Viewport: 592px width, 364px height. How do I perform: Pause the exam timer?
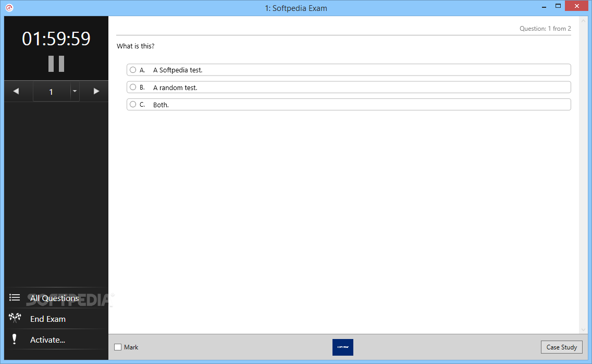click(56, 64)
